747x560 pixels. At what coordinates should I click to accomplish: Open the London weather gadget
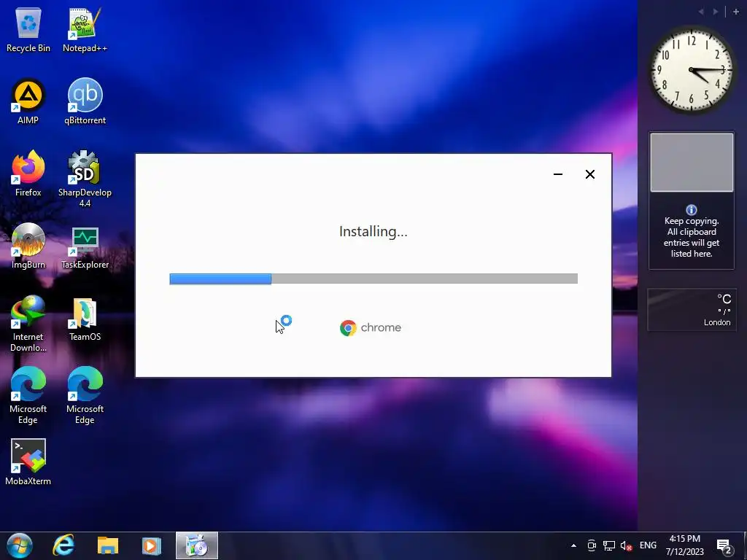click(x=692, y=309)
